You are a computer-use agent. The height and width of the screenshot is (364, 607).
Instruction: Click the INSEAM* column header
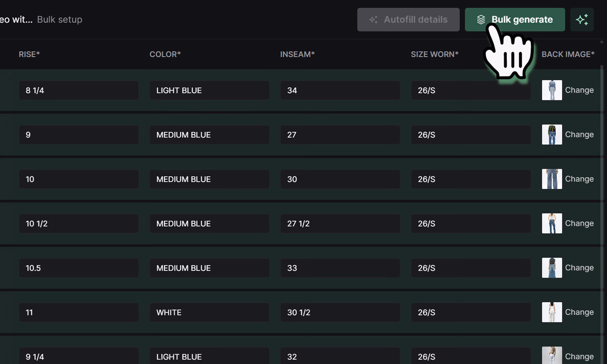point(297,54)
